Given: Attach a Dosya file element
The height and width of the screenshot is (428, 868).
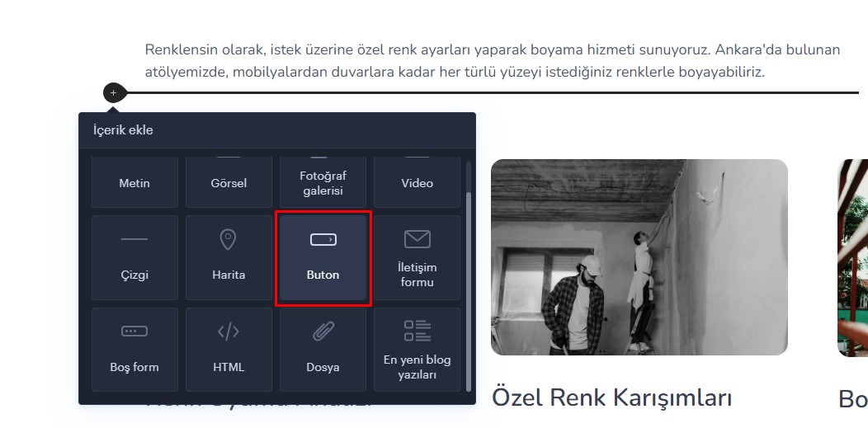Looking at the screenshot, I should (x=323, y=350).
